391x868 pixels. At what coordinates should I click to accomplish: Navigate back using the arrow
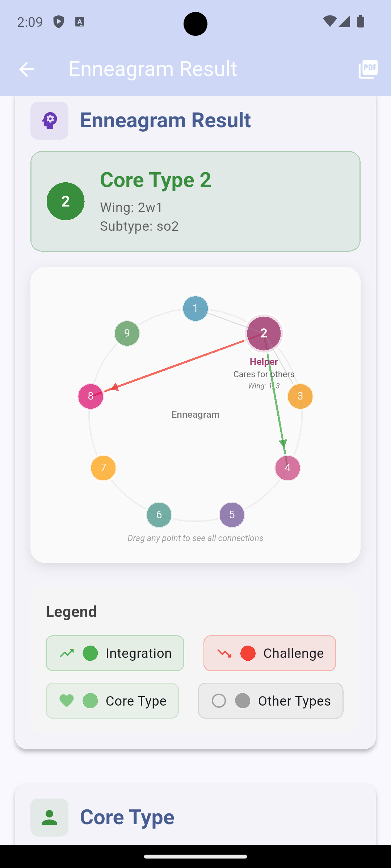click(x=27, y=69)
